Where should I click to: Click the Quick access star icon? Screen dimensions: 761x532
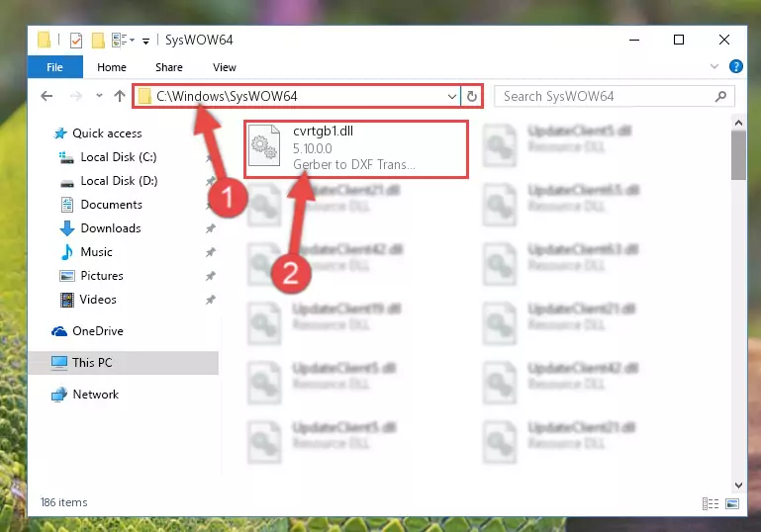pos(60,133)
